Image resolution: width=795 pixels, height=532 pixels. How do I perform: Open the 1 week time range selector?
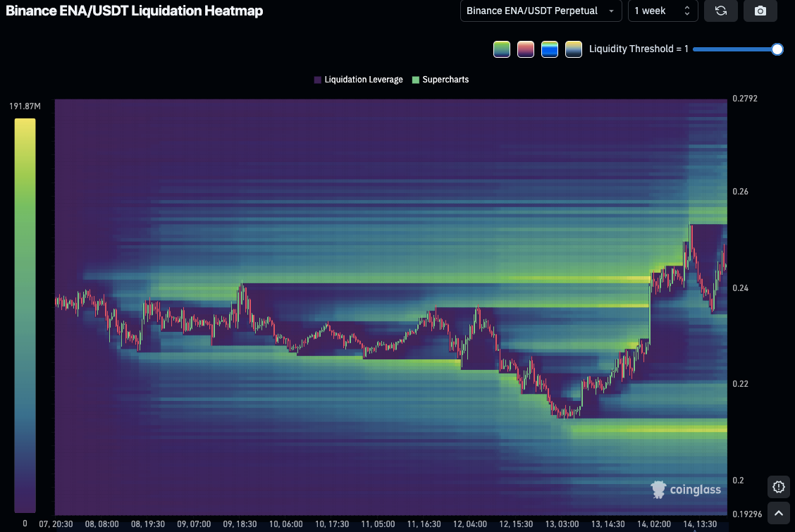click(x=662, y=11)
